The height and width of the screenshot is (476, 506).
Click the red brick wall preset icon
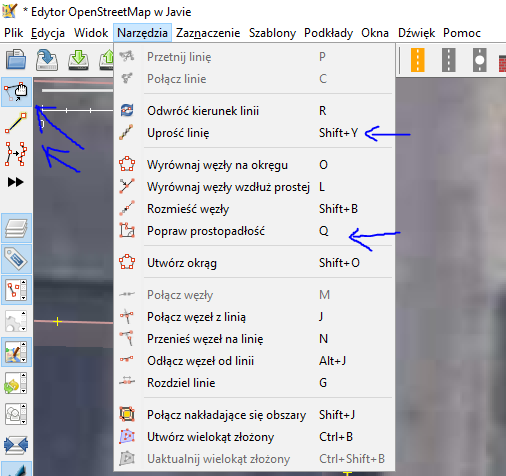pyautogui.click(x=502, y=63)
